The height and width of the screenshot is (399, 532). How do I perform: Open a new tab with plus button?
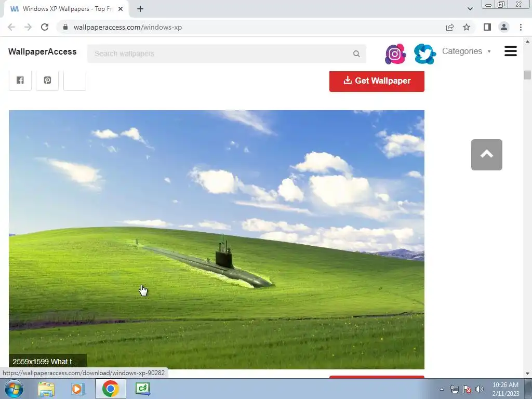(140, 9)
